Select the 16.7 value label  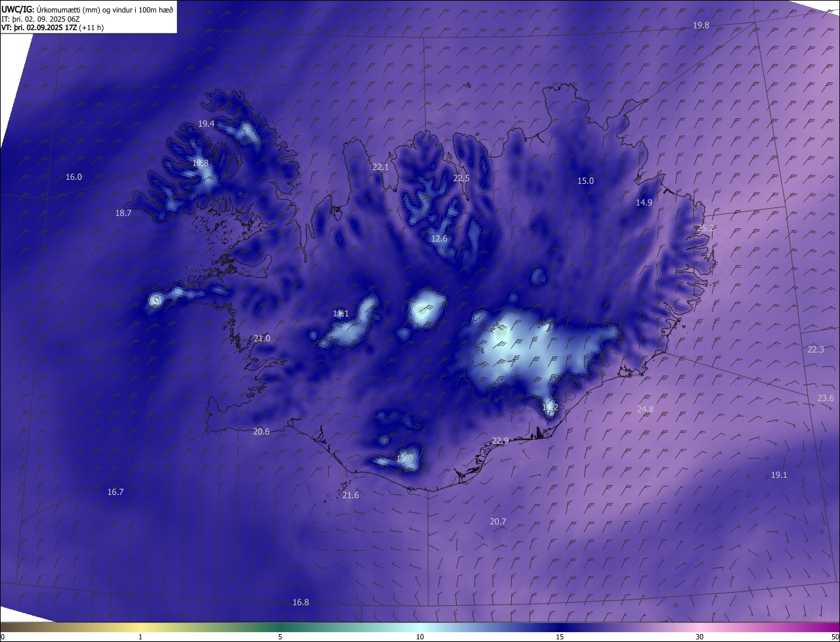click(x=115, y=492)
